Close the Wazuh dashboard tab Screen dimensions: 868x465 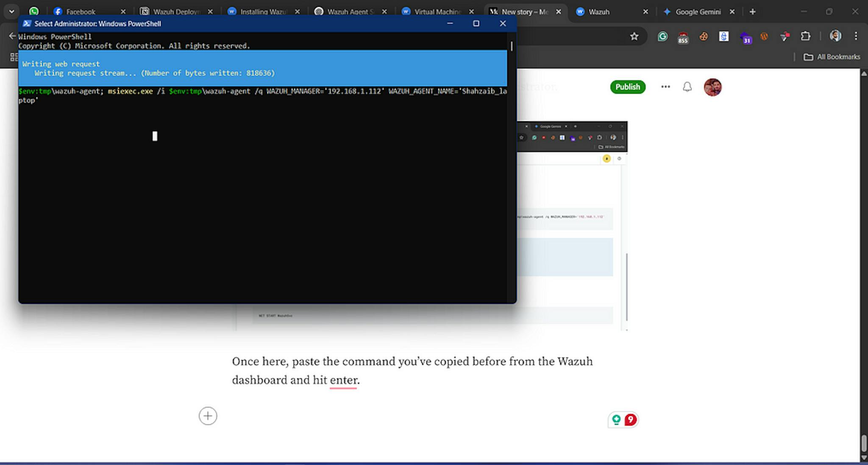coord(645,12)
